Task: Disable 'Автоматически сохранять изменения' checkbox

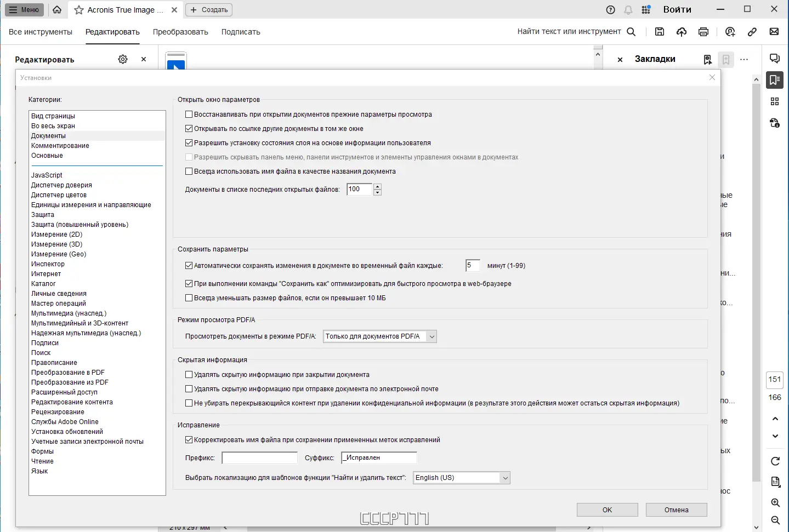Action: [189, 266]
